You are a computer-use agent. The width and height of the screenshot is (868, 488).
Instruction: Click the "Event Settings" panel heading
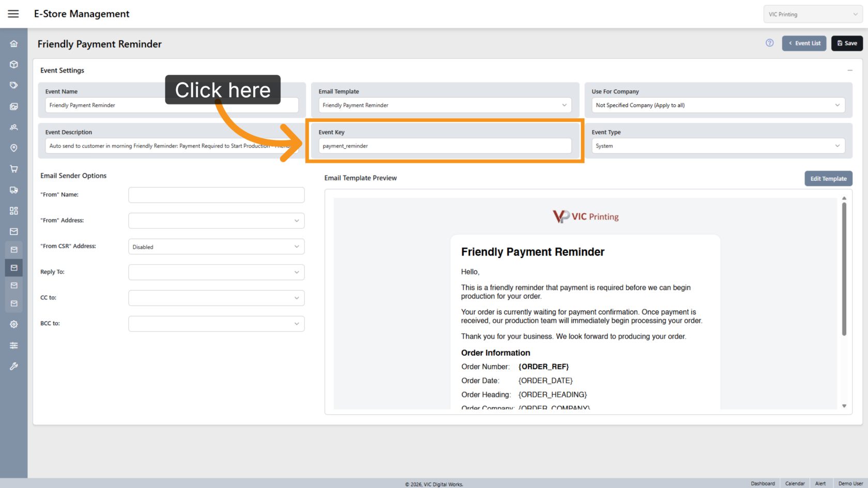62,70
